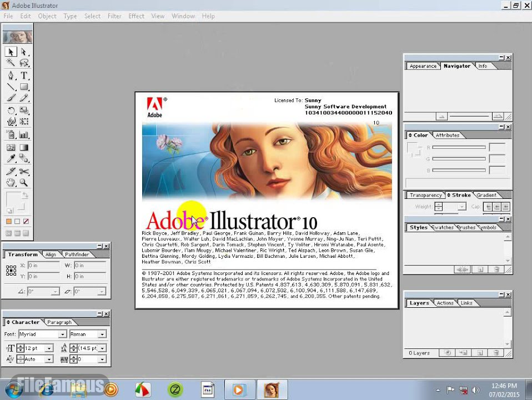Screen dimensions: 532x400
Task: Pick the Slice tool
Action: (x=11, y=172)
